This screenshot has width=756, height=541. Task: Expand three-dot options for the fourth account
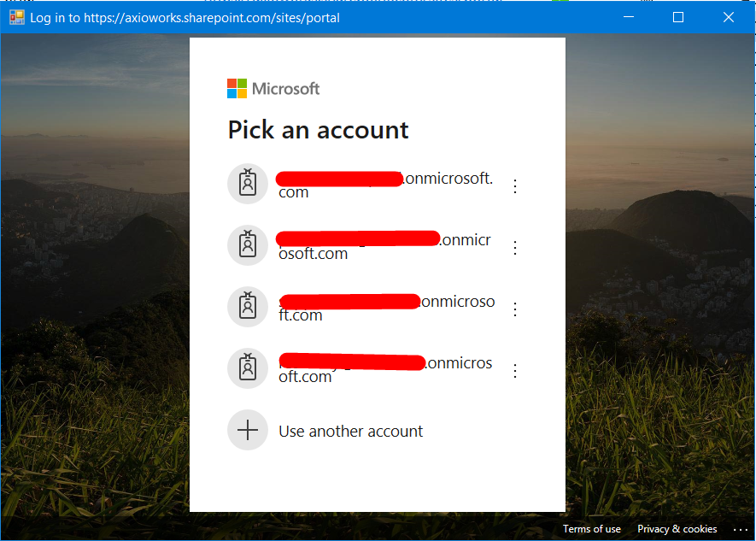point(515,371)
